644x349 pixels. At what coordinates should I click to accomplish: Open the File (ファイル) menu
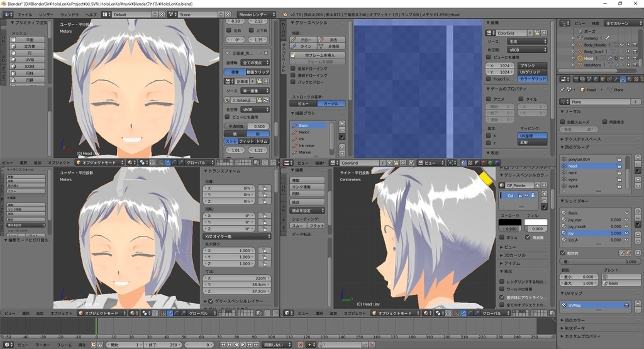25,14
